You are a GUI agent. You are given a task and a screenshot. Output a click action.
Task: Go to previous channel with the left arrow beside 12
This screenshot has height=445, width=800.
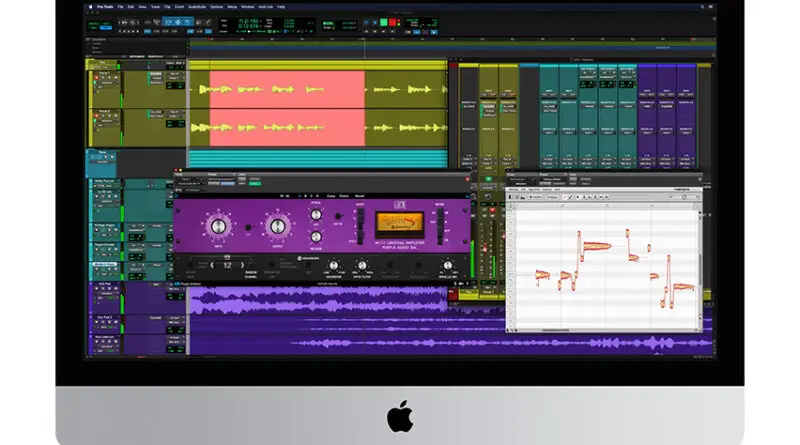pyautogui.click(x=212, y=265)
